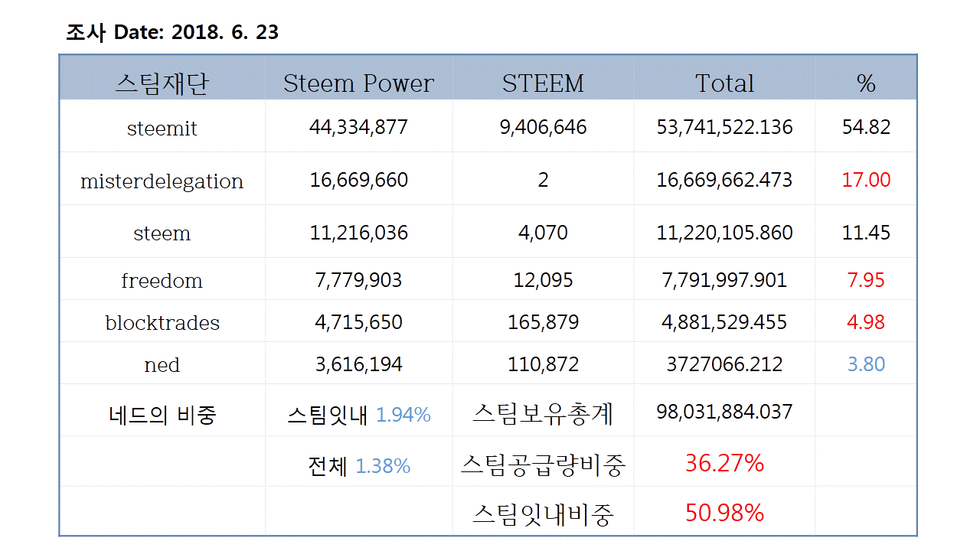Select the '스팀재단' column header
The width and height of the screenshot is (980, 551).
click(162, 83)
